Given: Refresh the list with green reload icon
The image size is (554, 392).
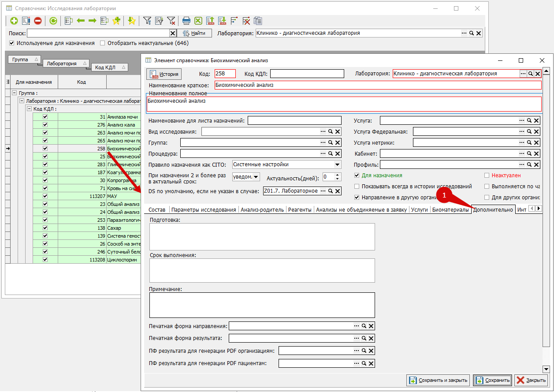Looking at the screenshot, I should point(53,21).
